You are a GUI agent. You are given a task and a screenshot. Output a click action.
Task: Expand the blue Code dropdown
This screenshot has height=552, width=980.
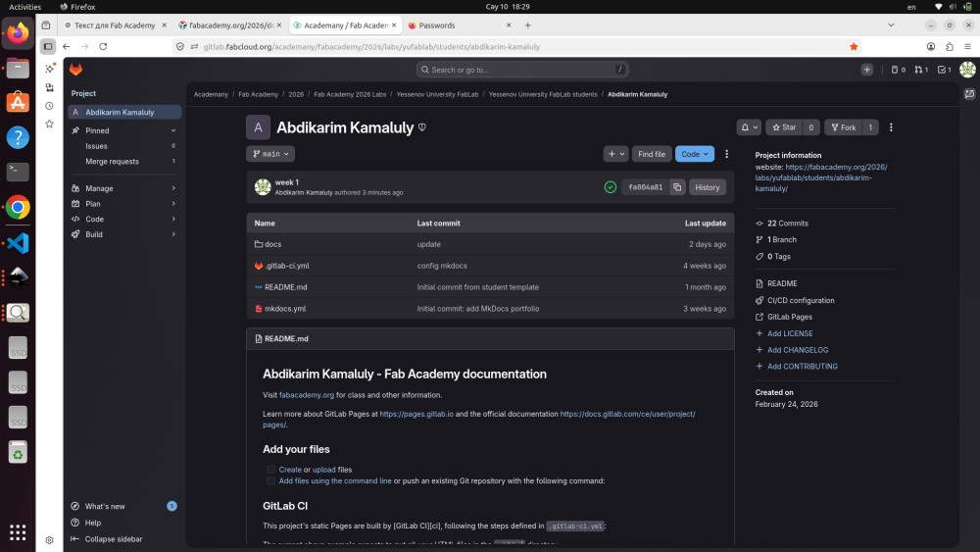[694, 154]
